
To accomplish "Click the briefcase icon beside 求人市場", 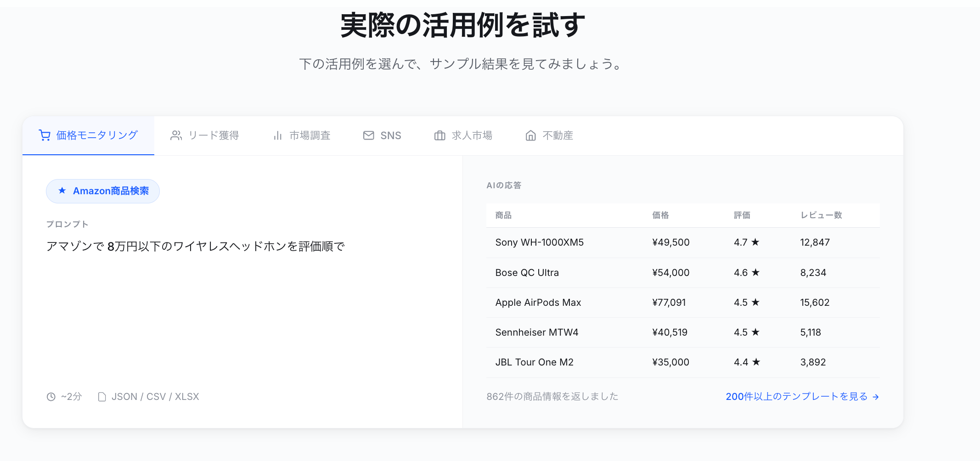I will tap(439, 135).
